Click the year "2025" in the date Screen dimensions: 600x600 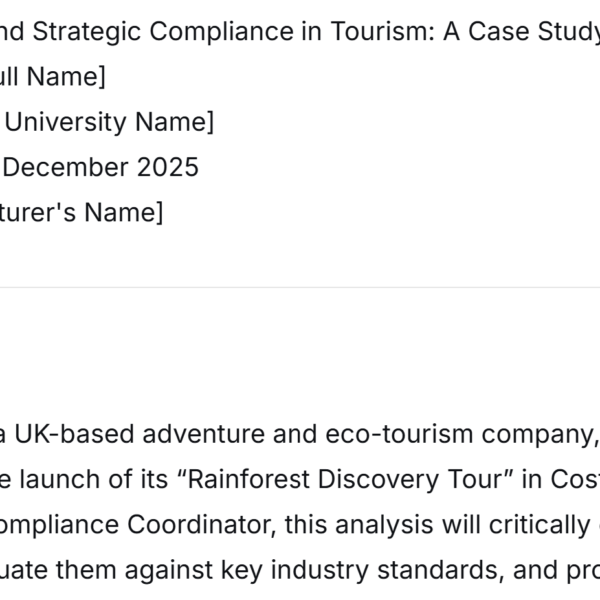(x=168, y=167)
